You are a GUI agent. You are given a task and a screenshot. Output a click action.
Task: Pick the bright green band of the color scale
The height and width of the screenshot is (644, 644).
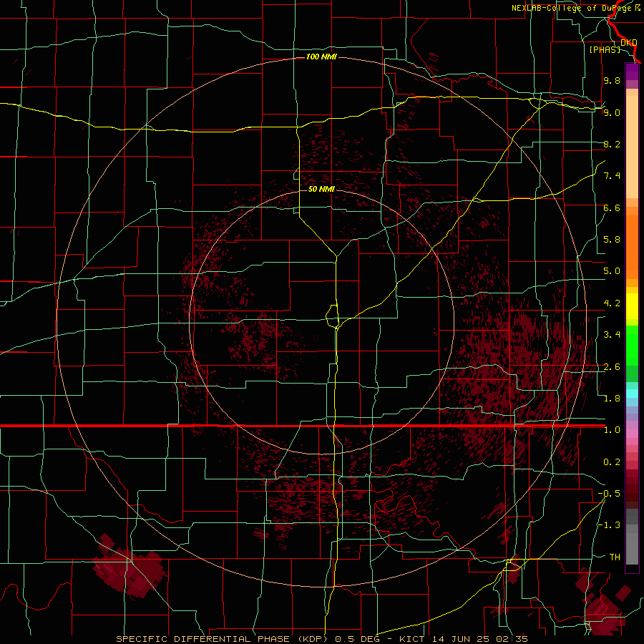point(632,344)
